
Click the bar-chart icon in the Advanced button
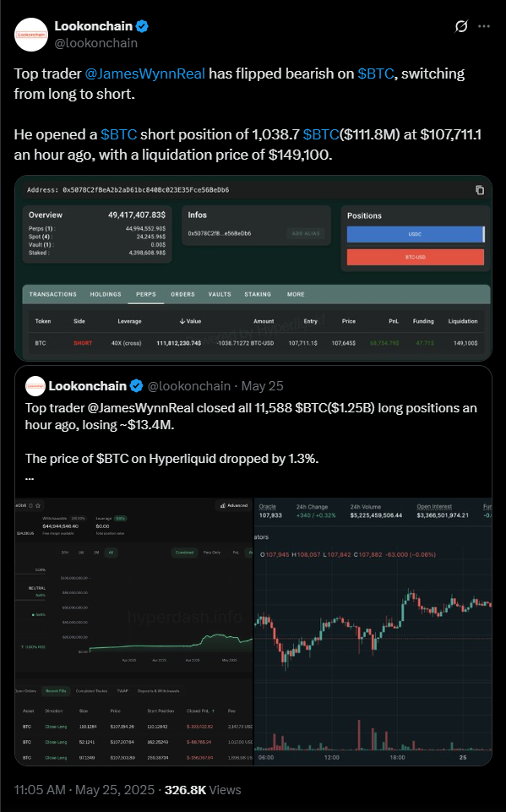(221, 506)
